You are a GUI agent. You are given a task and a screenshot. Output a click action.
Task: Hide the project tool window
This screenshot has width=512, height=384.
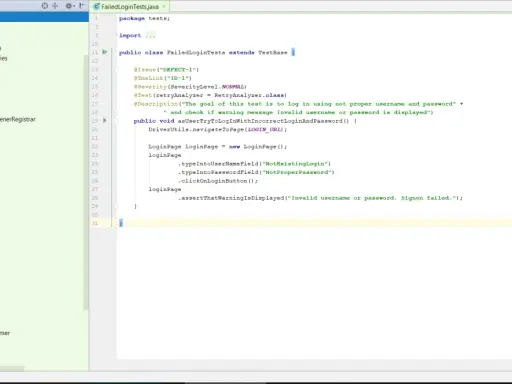click(81, 6)
